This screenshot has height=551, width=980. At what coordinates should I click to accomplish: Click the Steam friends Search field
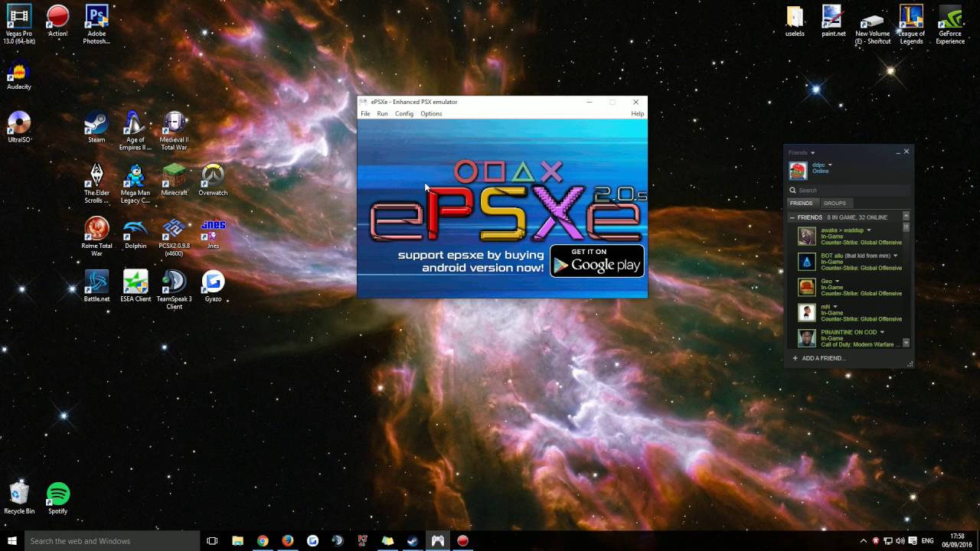point(849,190)
